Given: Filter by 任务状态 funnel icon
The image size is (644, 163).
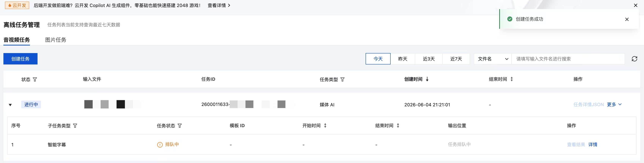Looking at the screenshot, I should pyautogui.click(x=179, y=126).
